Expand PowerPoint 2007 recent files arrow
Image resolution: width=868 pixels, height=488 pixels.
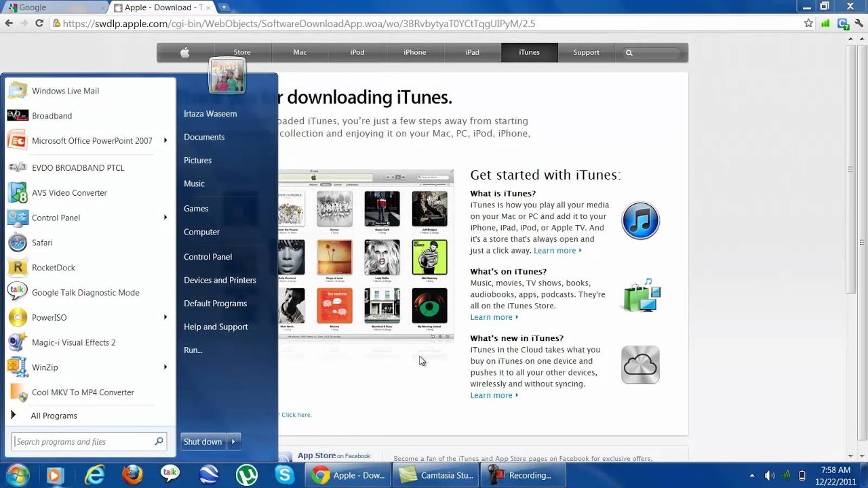[165, 141]
